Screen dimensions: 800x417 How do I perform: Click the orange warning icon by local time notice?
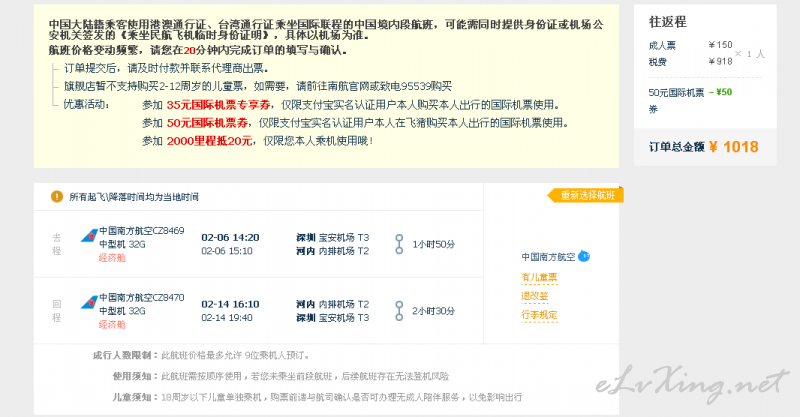pyautogui.click(x=57, y=197)
